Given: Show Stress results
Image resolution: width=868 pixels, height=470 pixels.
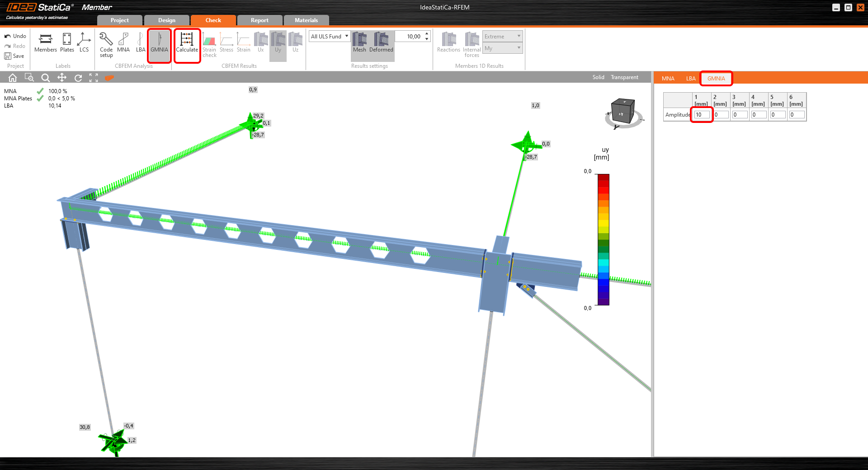Looking at the screenshot, I should pyautogui.click(x=226, y=43).
